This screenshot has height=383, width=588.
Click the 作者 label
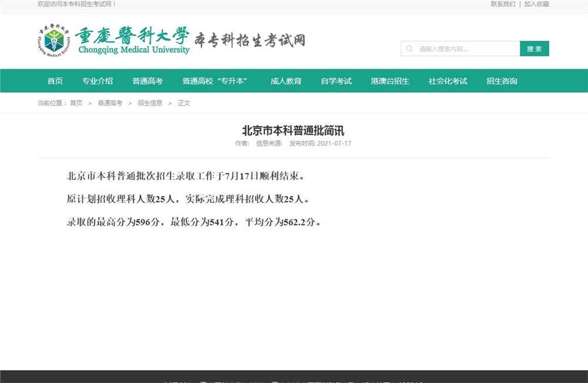tap(242, 143)
